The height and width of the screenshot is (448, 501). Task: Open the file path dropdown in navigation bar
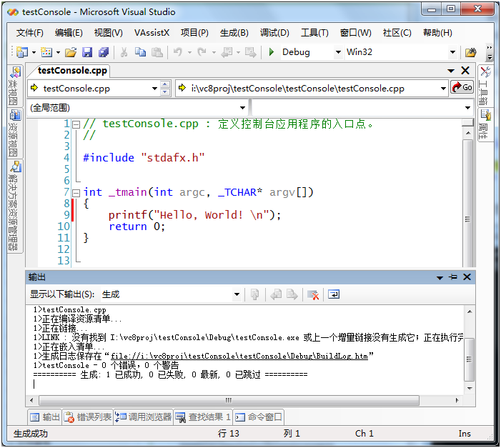click(x=443, y=89)
